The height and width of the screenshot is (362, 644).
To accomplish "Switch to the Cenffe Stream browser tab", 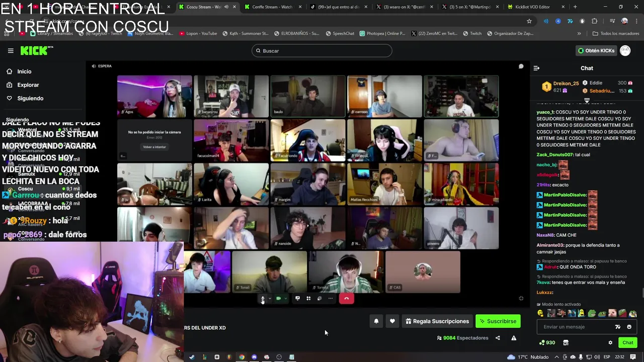I will click(x=272, y=7).
